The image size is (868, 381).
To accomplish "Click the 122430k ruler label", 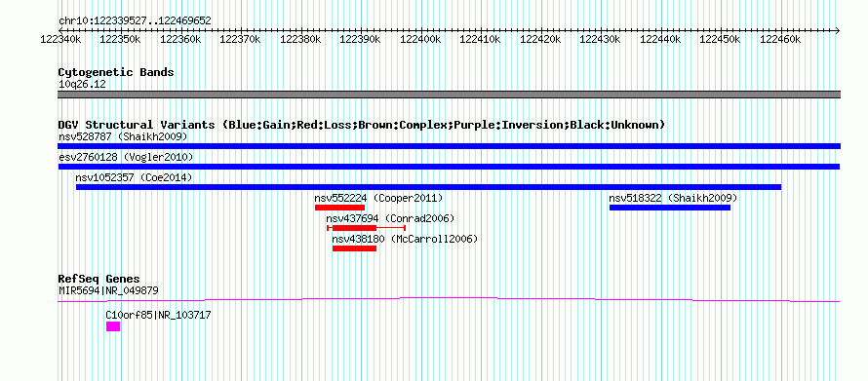I will pos(601,40).
